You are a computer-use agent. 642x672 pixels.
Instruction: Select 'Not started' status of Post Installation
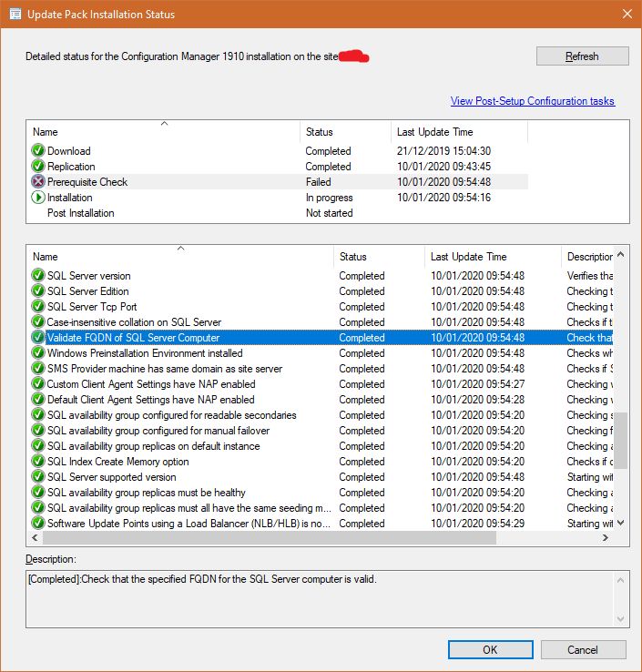click(x=329, y=213)
